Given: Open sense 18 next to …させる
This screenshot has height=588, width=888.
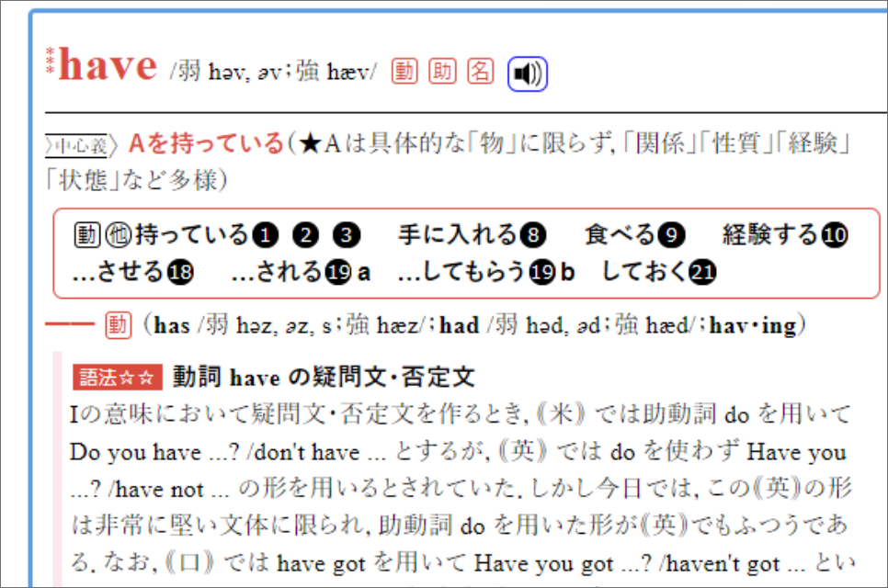Looking at the screenshot, I should [180, 272].
